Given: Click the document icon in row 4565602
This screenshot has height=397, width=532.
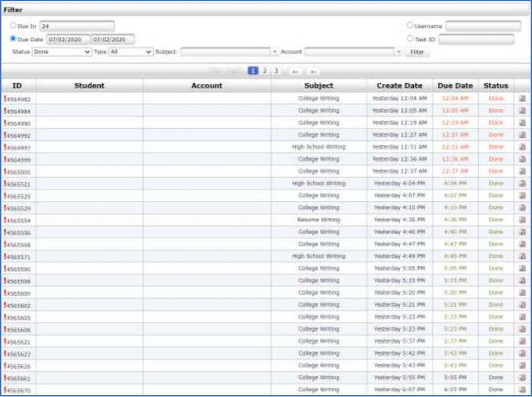Looking at the screenshot, I should point(523,305).
